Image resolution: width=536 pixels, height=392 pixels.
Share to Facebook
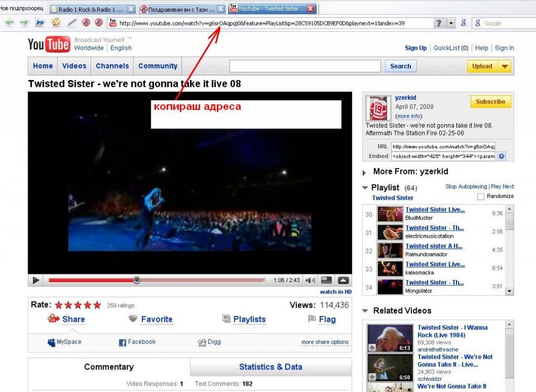[x=137, y=342]
